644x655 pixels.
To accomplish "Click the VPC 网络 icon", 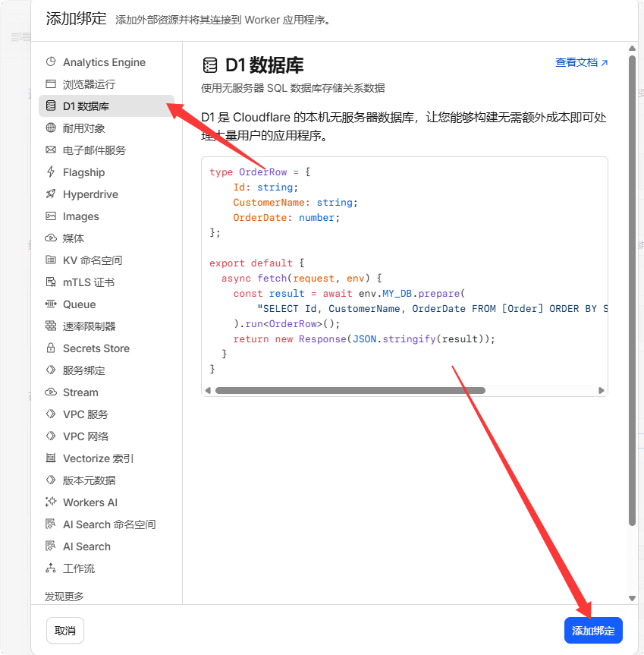I will (x=51, y=436).
